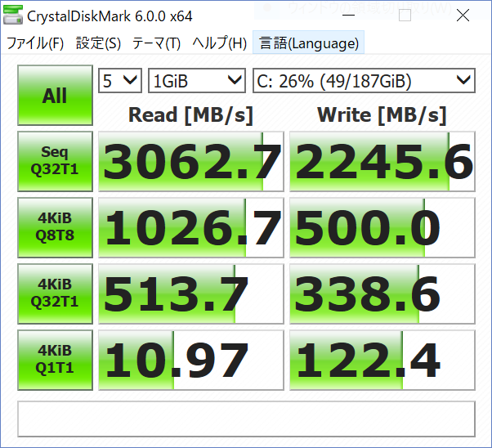This screenshot has width=492, height=448.
Task: Click the 4KiB Q1T1 write result 122.4
Action: coord(382,361)
